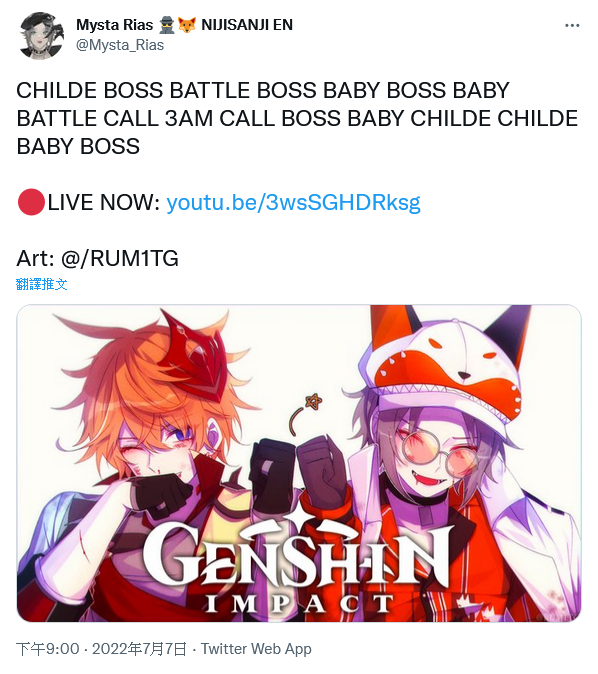The height and width of the screenshot is (674, 598).
Task: Click Mysta Rias profile avatar
Action: click(41, 35)
